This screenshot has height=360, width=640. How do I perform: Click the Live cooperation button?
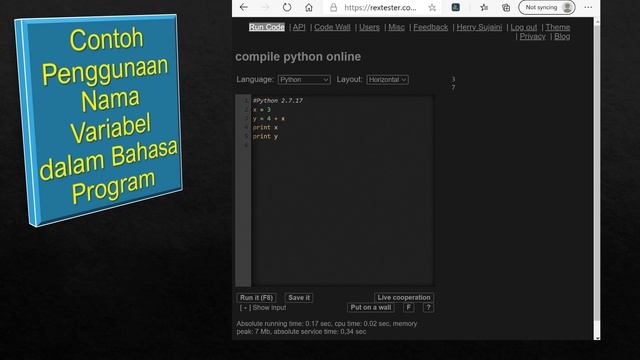[404, 298]
